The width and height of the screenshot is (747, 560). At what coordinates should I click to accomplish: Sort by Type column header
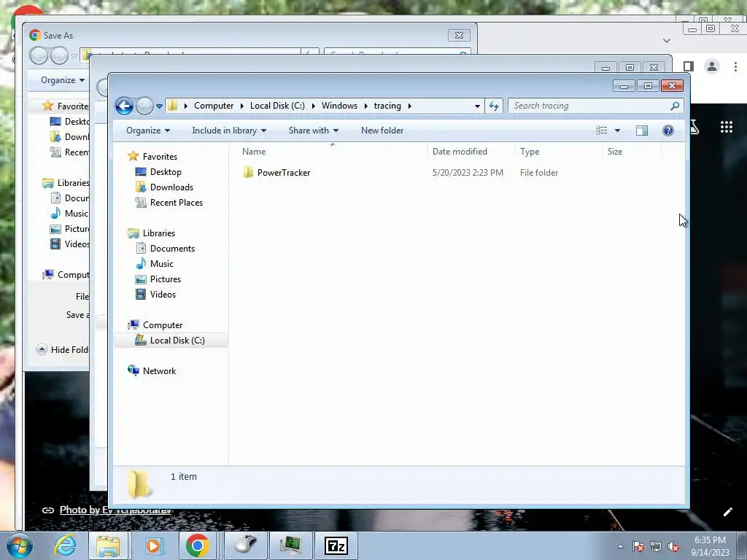[x=559, y=152]
